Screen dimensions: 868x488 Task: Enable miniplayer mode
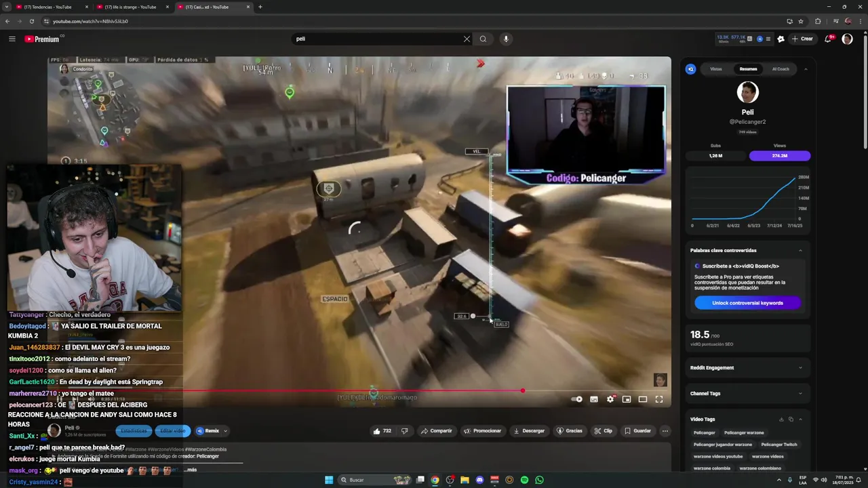tap(627, 399)
